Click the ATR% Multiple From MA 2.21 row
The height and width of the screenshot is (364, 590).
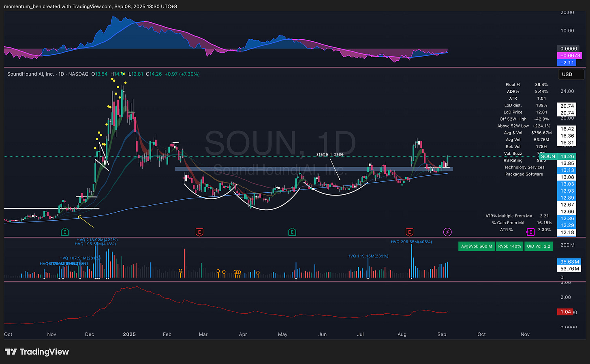517,216
